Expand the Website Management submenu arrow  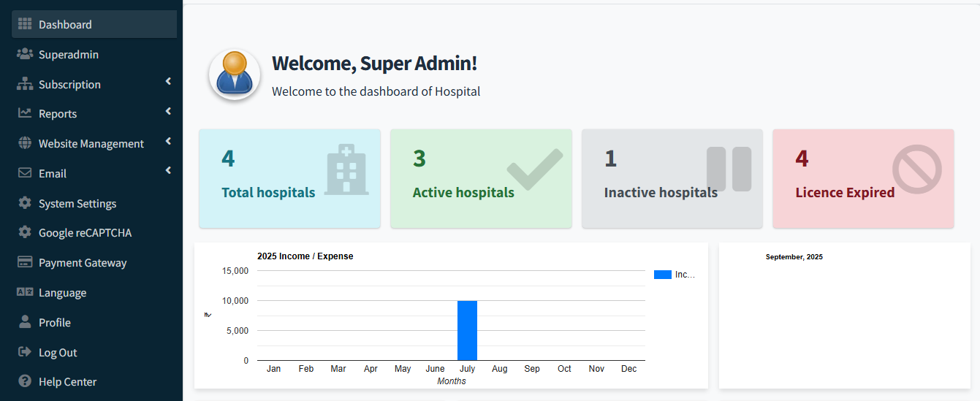click(x=168, y=141)
